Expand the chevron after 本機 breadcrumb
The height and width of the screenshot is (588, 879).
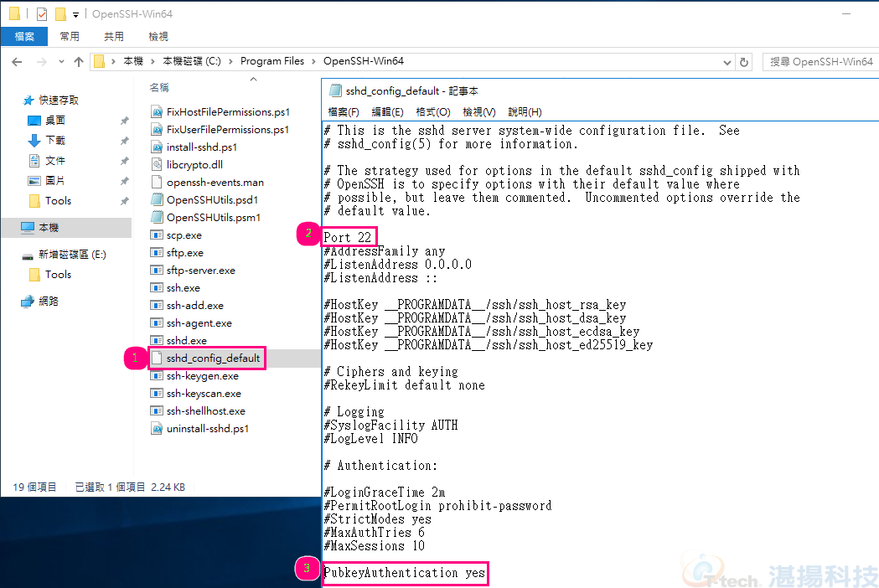153,62
